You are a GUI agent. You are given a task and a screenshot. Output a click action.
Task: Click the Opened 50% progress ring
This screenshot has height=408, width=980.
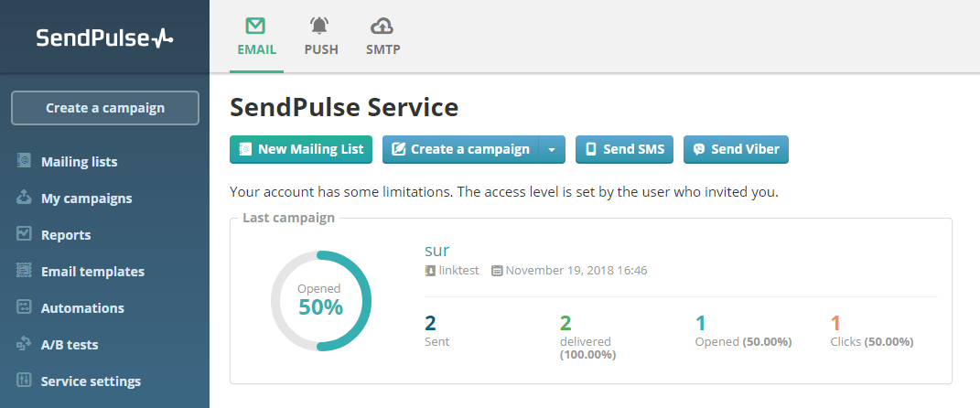tap(320, 301)
